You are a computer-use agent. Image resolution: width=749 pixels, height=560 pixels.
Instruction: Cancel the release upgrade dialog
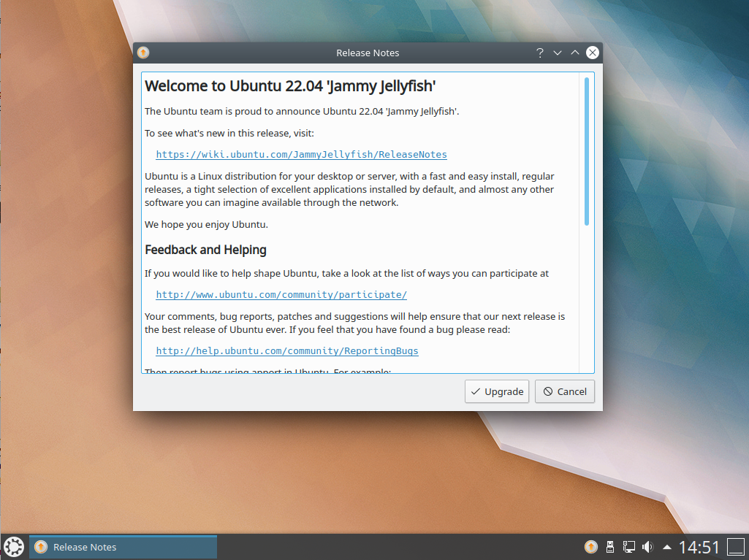click(565, 391)
